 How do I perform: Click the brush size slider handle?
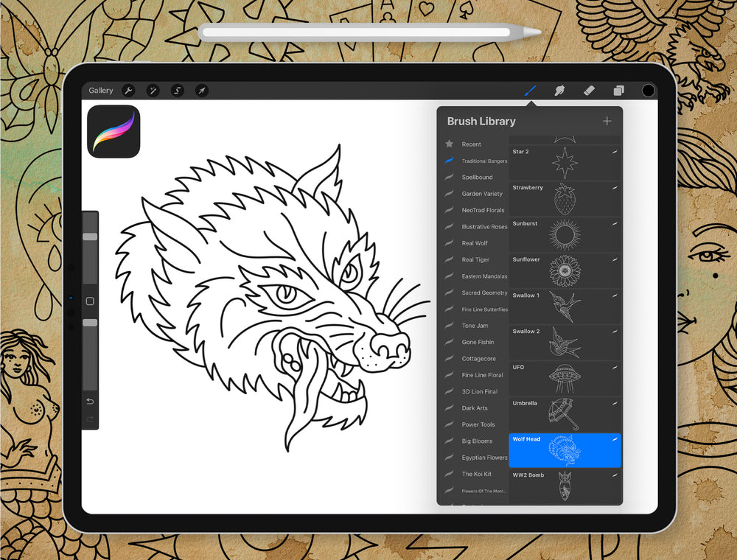pos(90,237)
